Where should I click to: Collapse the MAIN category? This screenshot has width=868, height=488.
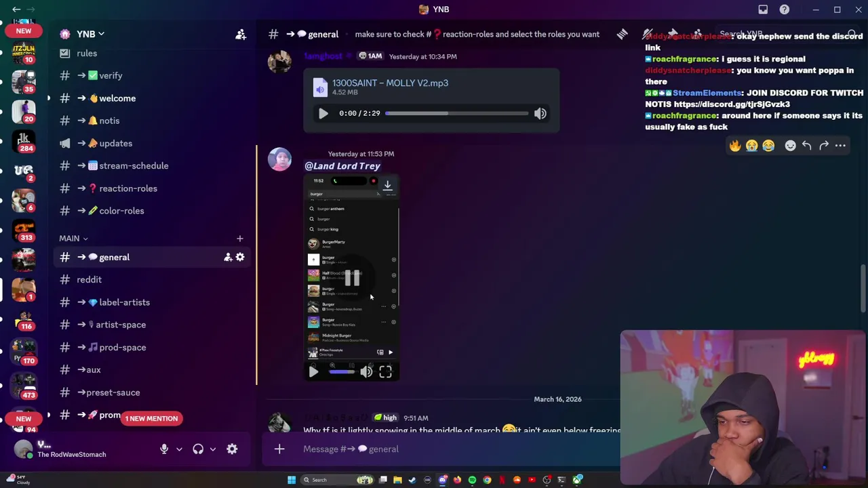pos(73,239)
